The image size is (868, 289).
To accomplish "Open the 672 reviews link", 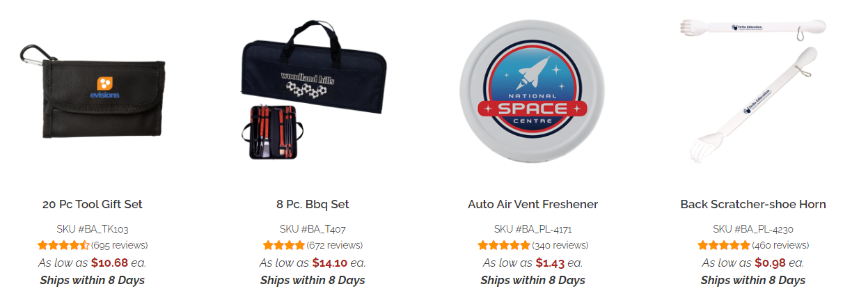I will pos(334,245).
